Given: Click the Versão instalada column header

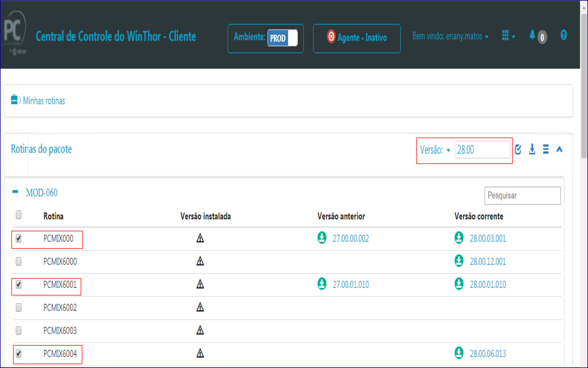Looking at the screenshot, I should 206,217.
